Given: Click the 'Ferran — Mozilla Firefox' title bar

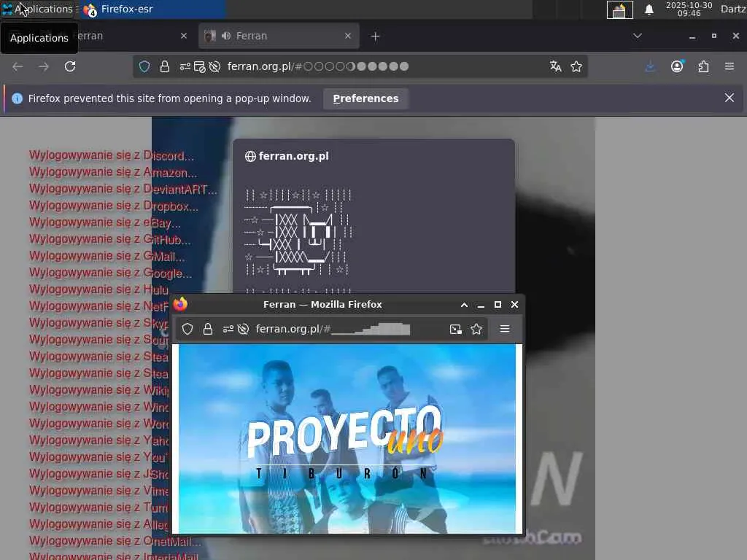Looking at the screenshot, I should [322, 304].
